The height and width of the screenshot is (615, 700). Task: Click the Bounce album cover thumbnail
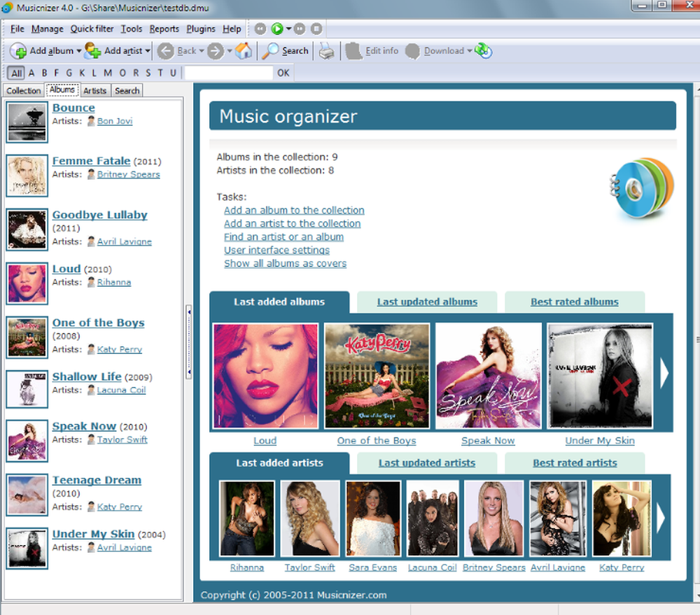(x=27, y=122)
